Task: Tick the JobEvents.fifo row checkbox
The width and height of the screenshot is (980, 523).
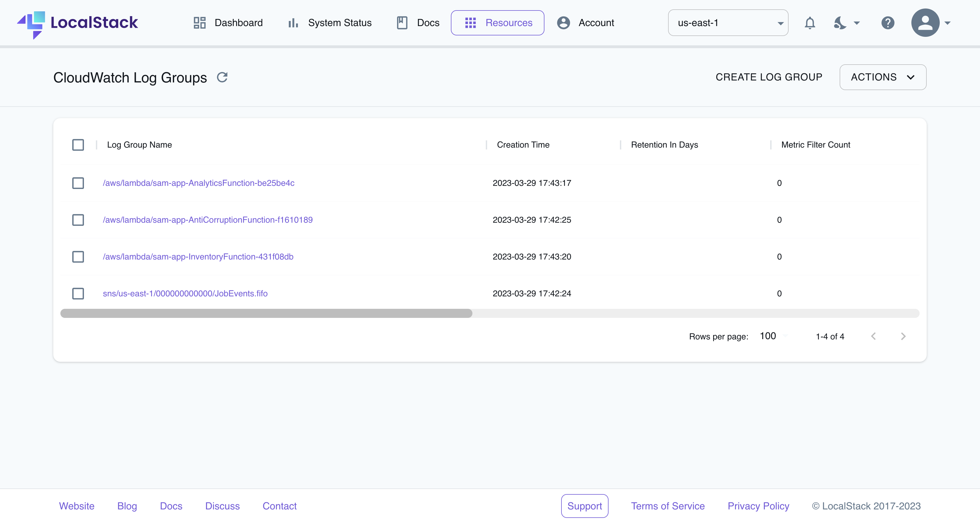Action: pos(78,294)
